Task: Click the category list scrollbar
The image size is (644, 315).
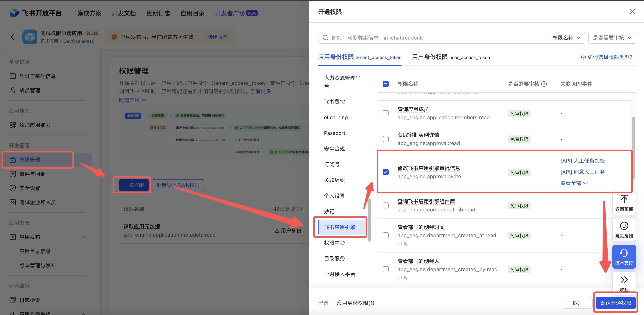Action: [369, 220]
